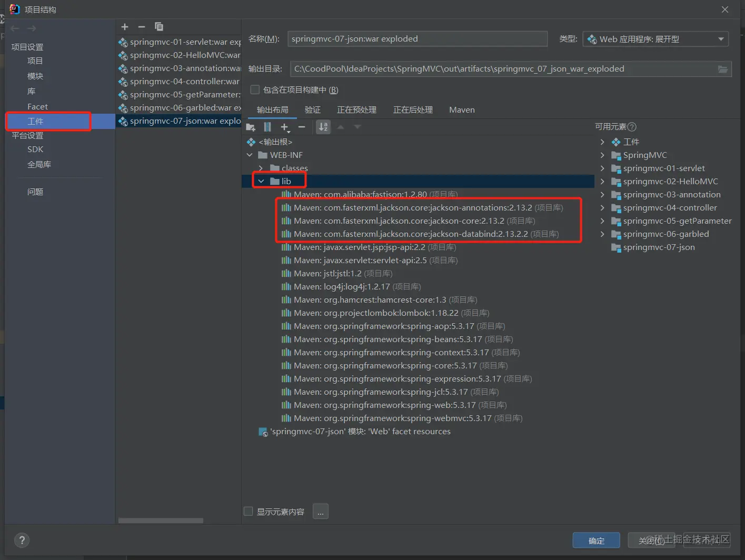Select springmvc-07-json:war exploded artifact

click(179, 121)
